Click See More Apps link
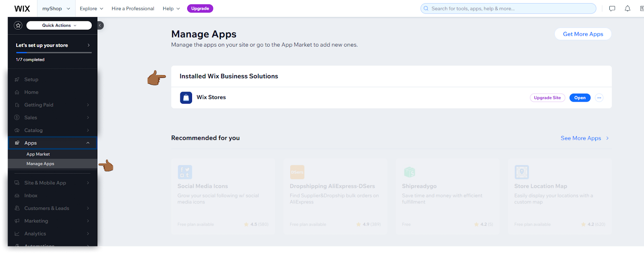644x254 pixels. click(585, 138)
